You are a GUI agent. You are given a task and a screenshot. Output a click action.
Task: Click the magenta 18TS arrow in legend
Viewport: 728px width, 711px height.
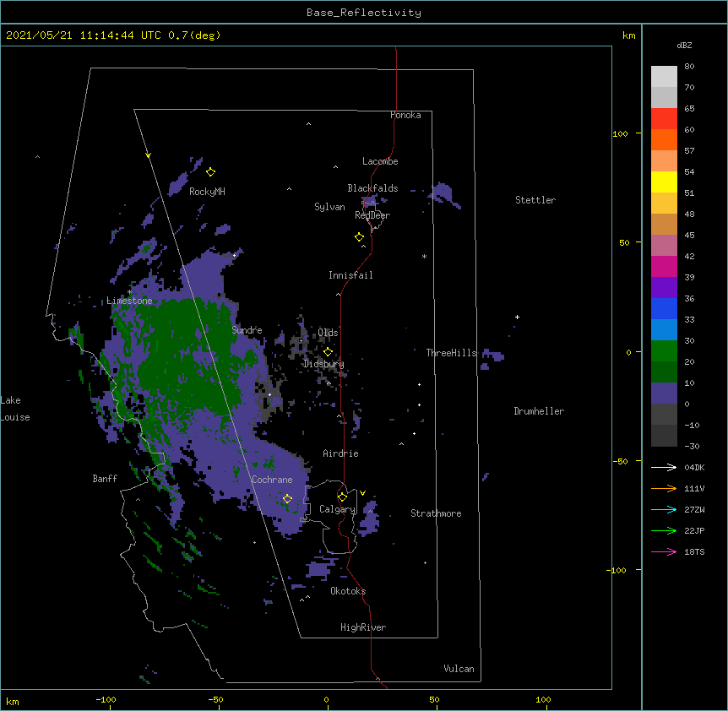point(664,551)
